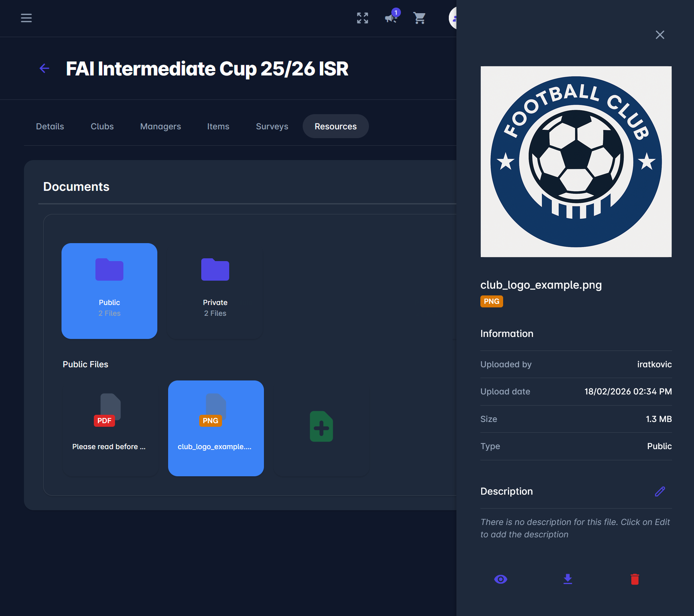Select the 'Please read before' PDF file
This screenshot has height=616, width=694.
pyautogui.click(x=109, y=428)
